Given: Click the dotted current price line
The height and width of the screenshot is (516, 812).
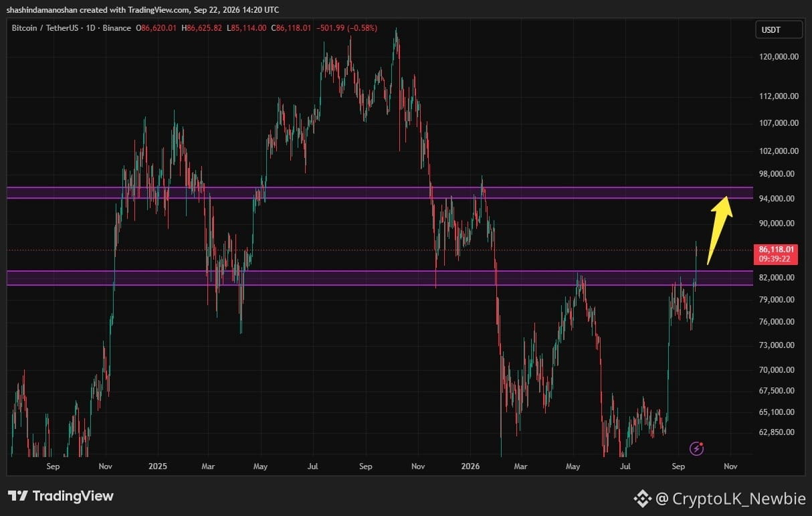Looking at the screenshot, I should coord(380,250).
